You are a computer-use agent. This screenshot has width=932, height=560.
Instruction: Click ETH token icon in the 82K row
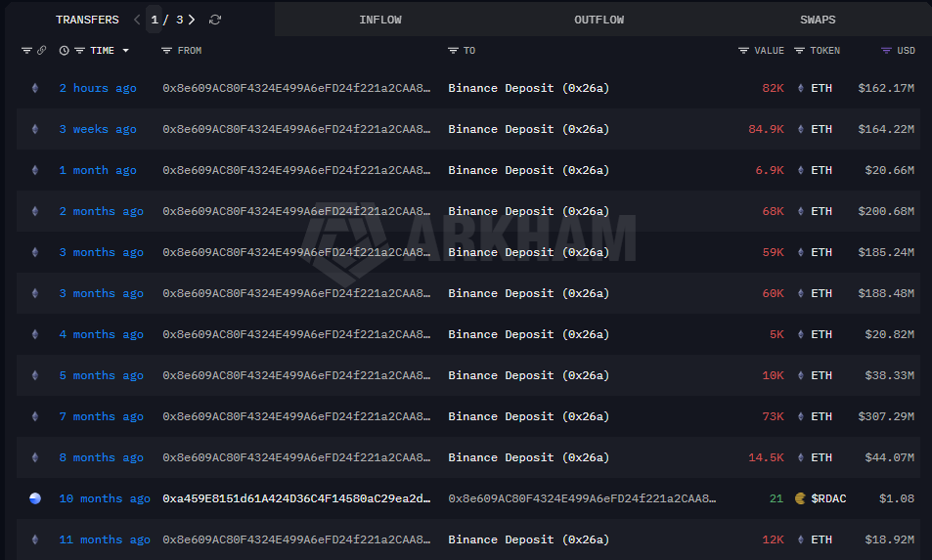point(801,88)
